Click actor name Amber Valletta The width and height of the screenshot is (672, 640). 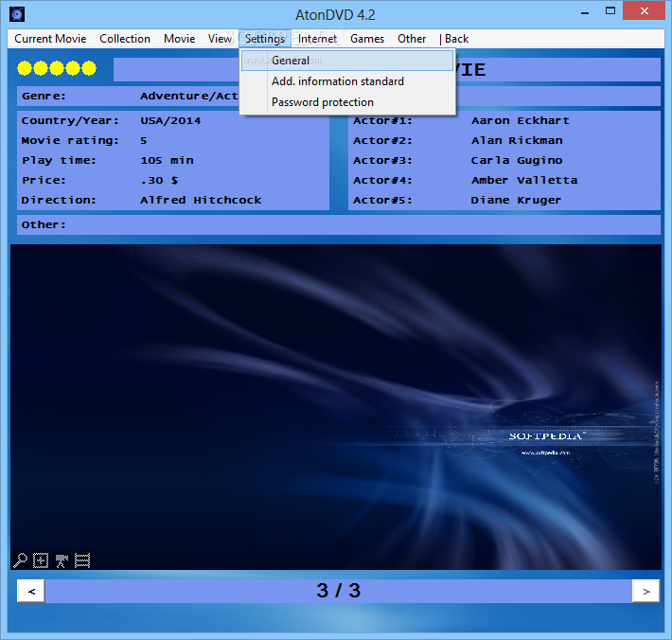524,181
